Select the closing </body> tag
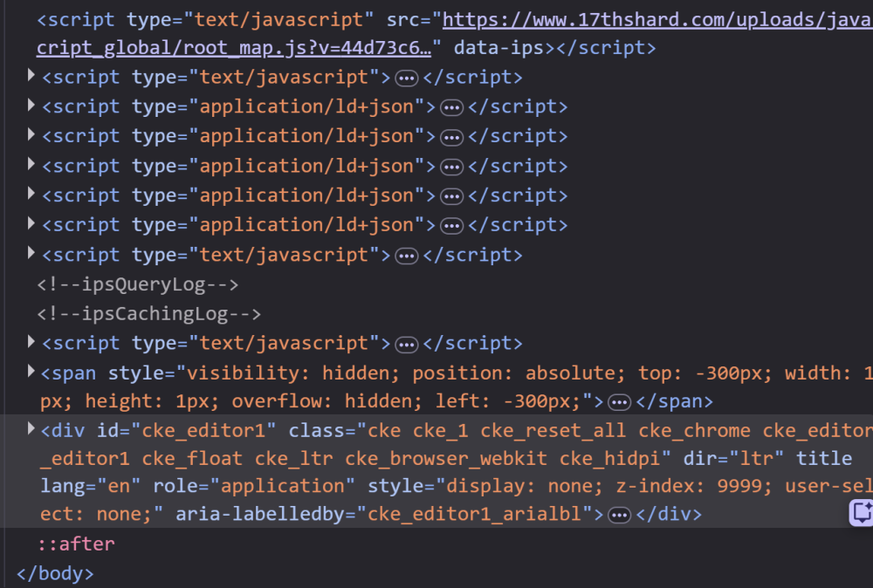The image size is (873, 588). point(55,573)
